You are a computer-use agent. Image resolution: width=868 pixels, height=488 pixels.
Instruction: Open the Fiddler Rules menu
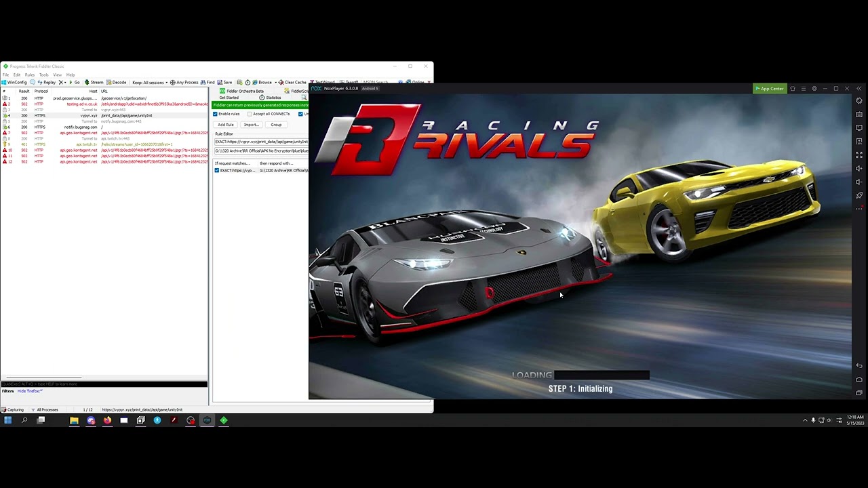[x=30, y=75]
